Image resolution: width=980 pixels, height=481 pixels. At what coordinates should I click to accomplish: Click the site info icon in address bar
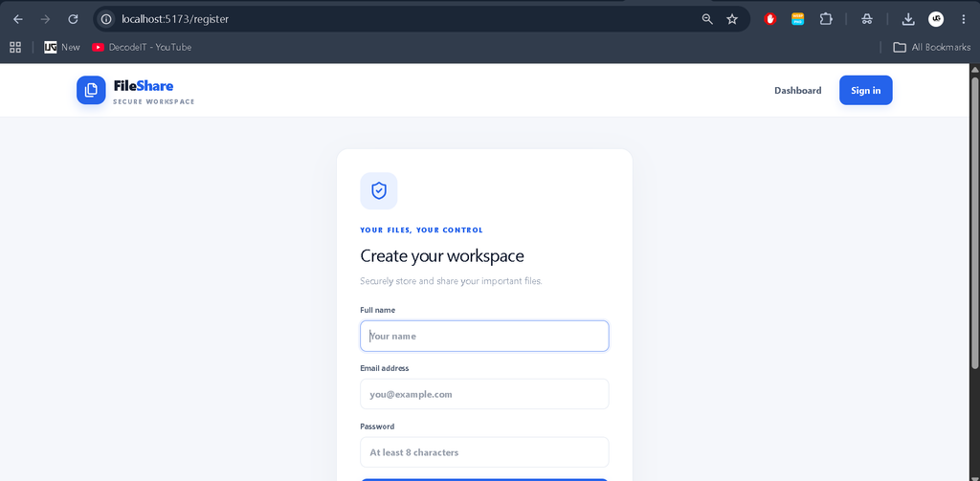(x=107, y=19)
